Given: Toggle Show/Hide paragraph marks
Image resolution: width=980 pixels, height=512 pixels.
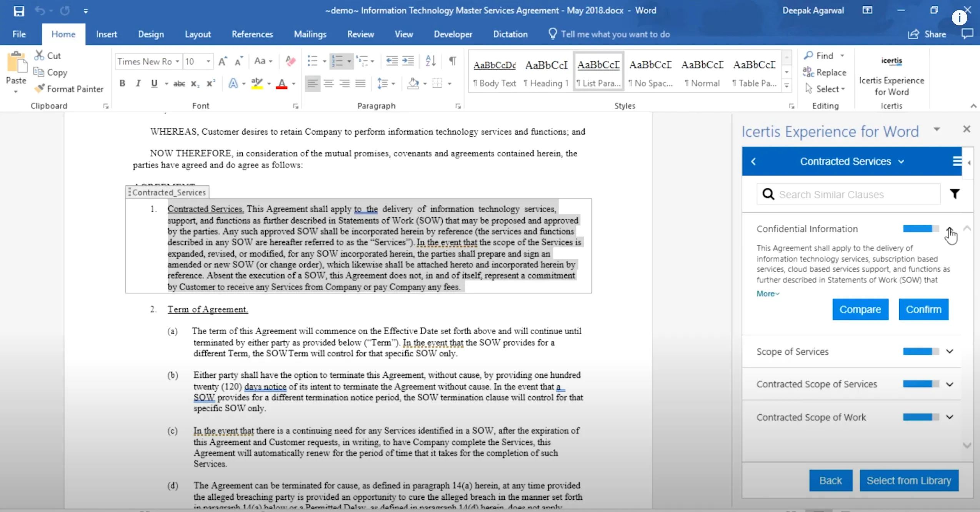Looking at the screenshot, I should (x=453, y=61).
